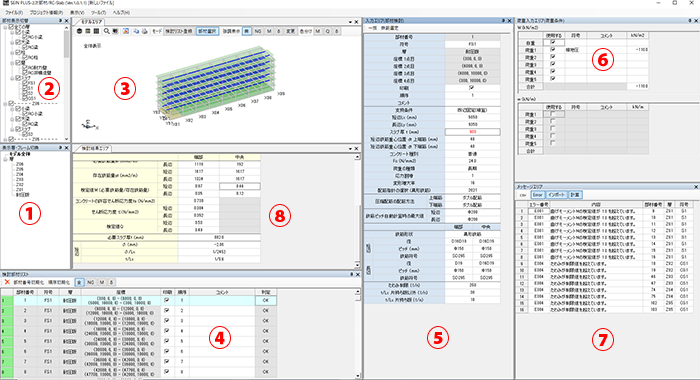
Task: Click the magnifier zoom icon in model toolbar
Action: click(x=107, y=31)
